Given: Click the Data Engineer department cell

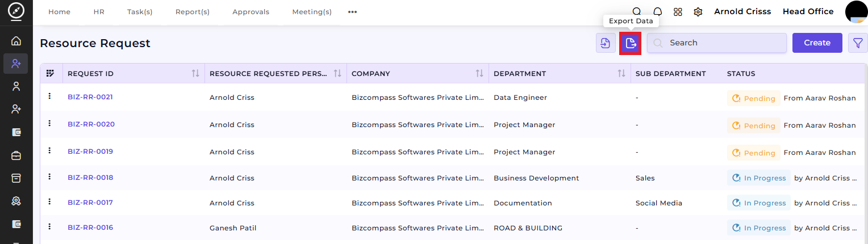Looking at the screenshot, I should (520, 98).
